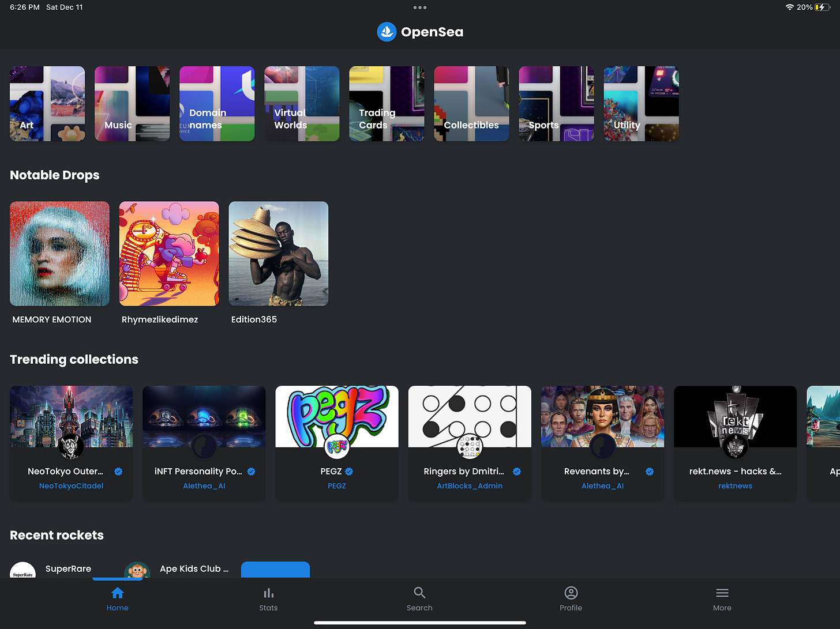Open the Profile tab
The height and width of the screenshot is (629, 840).
(x=571, y=600)
